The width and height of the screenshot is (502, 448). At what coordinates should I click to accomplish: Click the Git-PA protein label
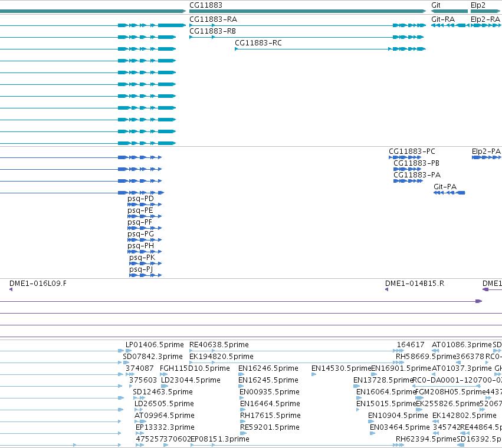(445, 186)
